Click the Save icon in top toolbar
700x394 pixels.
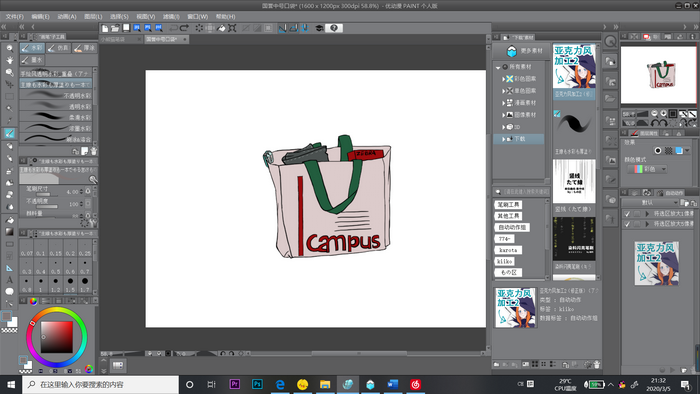point(126,28)
